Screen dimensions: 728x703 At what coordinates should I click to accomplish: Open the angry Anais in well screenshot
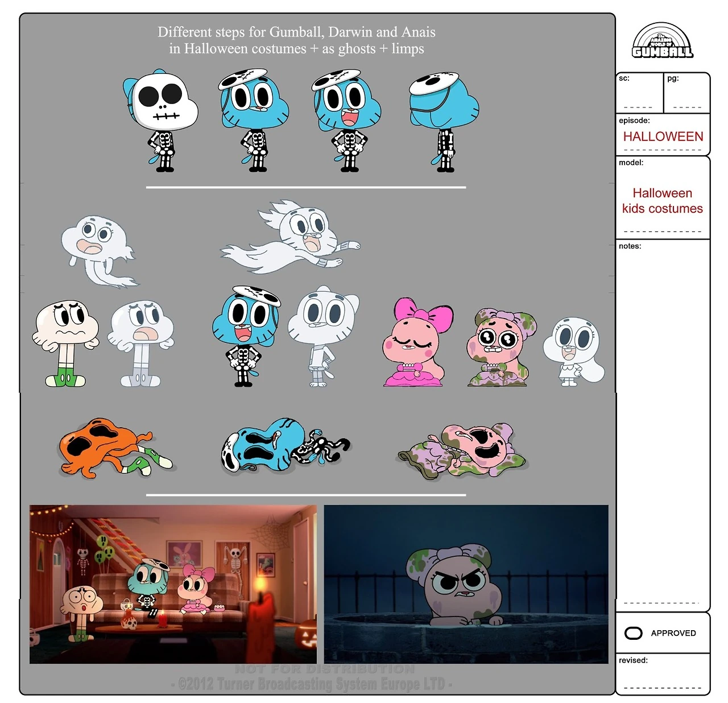tap(466, 584)
